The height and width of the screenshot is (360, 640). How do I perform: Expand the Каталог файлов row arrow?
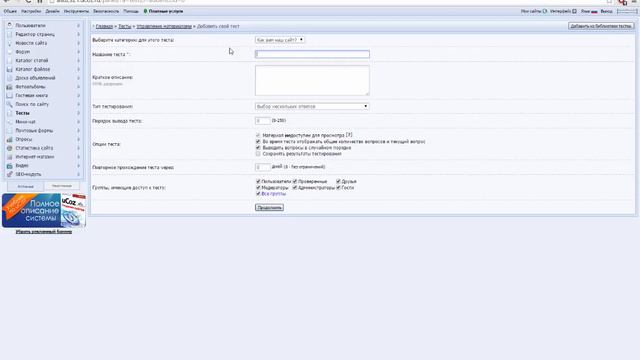click(78, 69)
